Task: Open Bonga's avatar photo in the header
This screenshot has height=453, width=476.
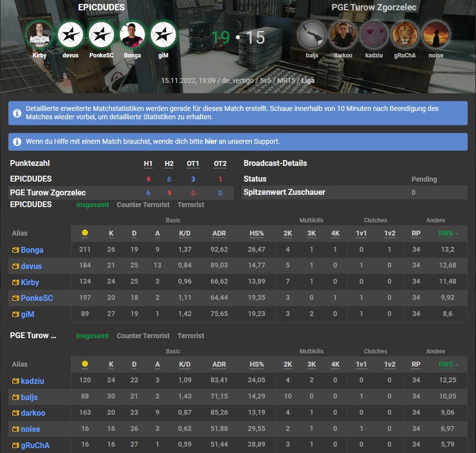Action: click(x=132, y=35)
